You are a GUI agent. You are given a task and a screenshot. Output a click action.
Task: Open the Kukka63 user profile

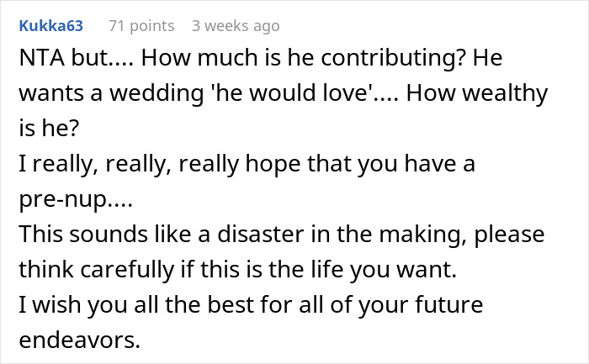(50, 26)
